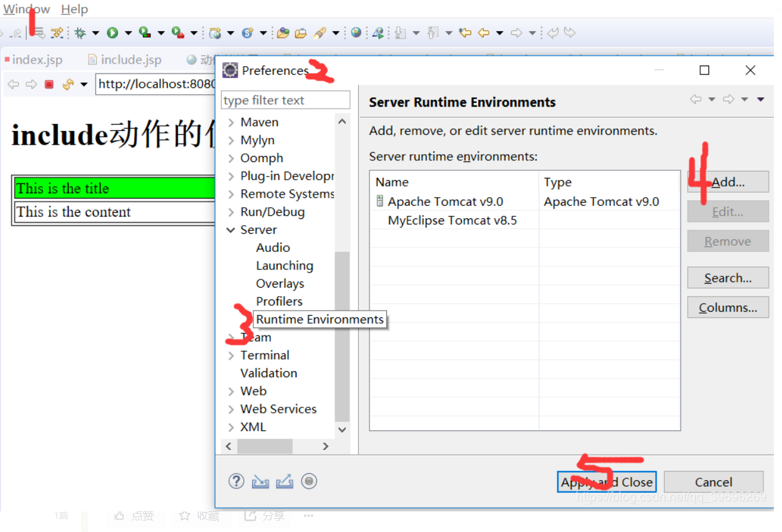Click the preferences forward history arrow
This screenshot has width=782, height=532.
[728, 99]
